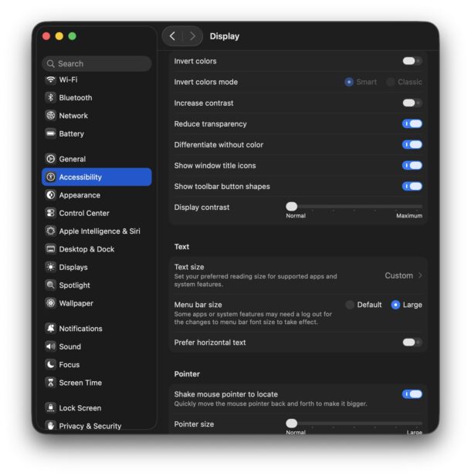Click into the Search input field

click(97, 64)
